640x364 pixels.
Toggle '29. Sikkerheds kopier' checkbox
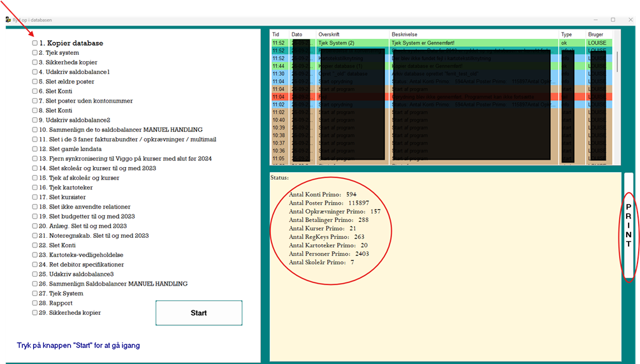(x=35, y=312)
